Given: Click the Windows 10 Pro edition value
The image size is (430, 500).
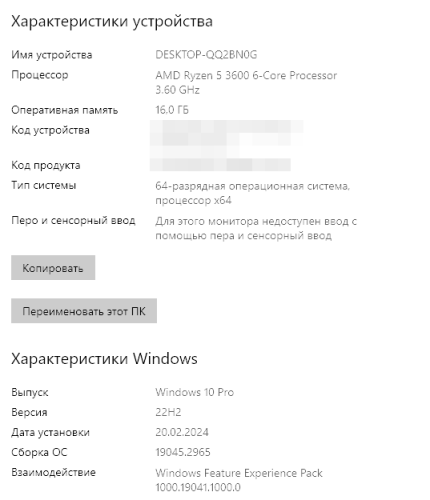Looking at the screenshot, I should pos(195,392).
